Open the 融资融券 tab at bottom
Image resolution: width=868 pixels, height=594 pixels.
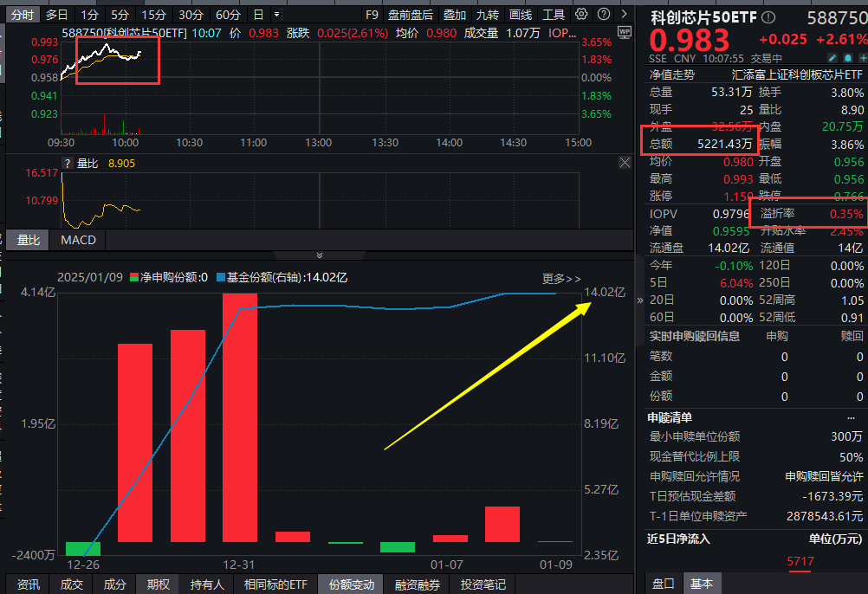[x=417, y=584]
